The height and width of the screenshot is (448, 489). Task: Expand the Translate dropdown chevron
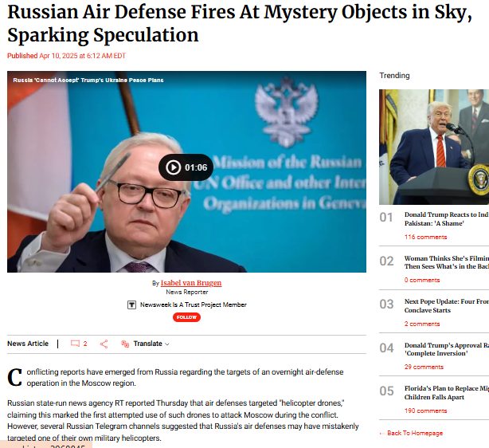pyautogui.click(x=166, y=344)
